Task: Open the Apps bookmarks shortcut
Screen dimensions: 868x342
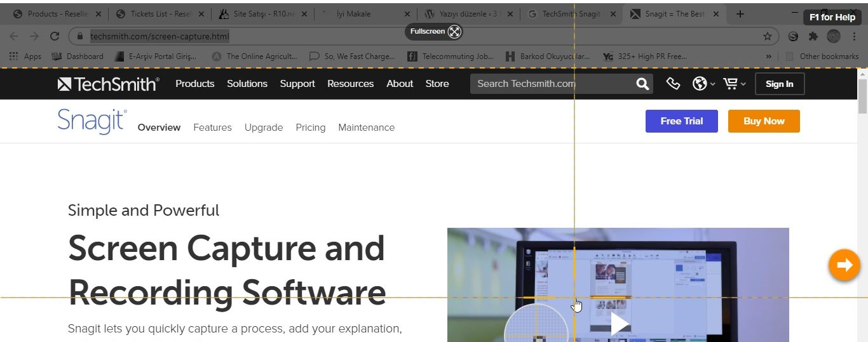Action: coord(25,56)
